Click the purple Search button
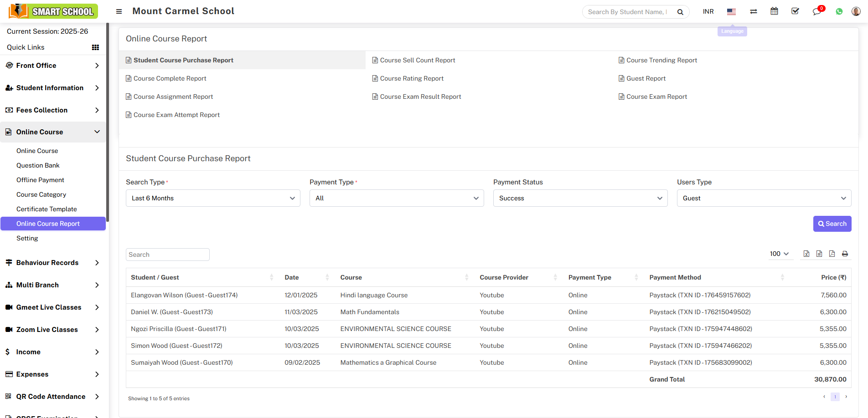 (832, 224)
